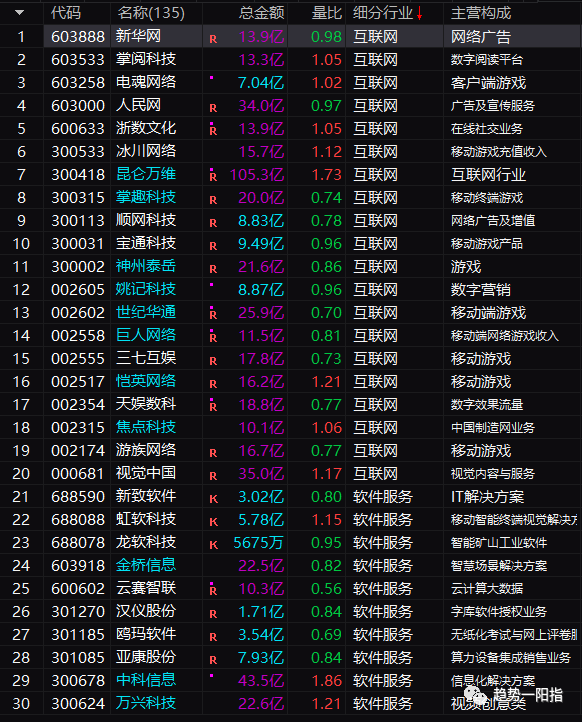Viewport: 582px width, 722px height.
Task: Select stock name 电魂网络
Action: [146, 82]
